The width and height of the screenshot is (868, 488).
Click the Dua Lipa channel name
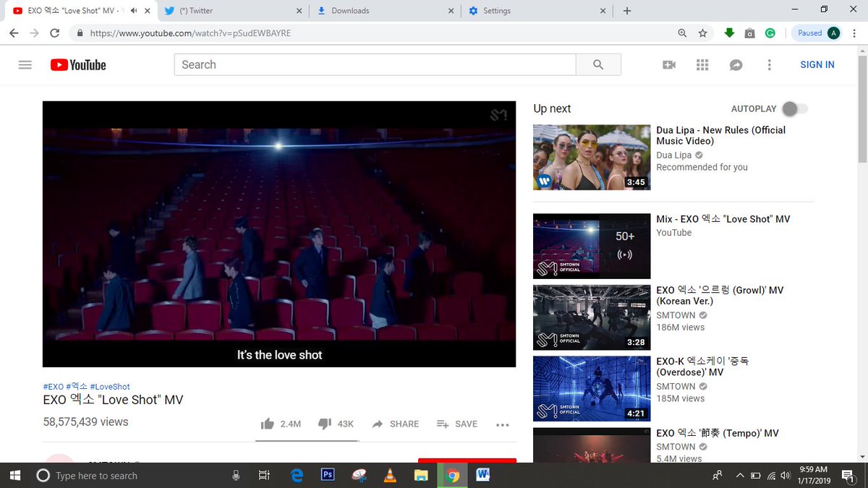coord(674,155)
